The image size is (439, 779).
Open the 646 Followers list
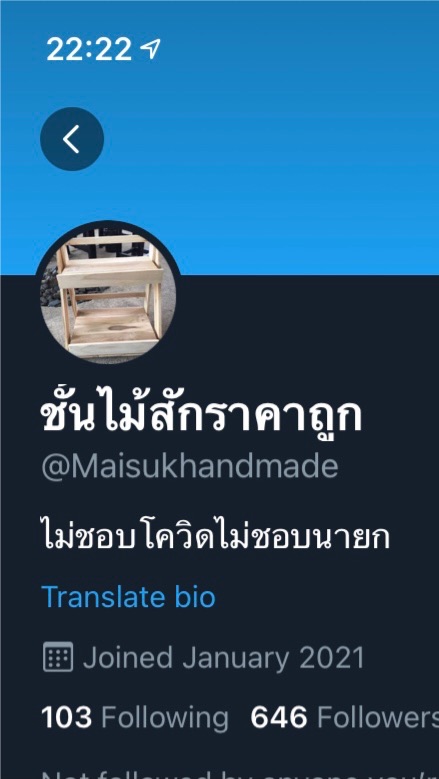pos(345,718)
